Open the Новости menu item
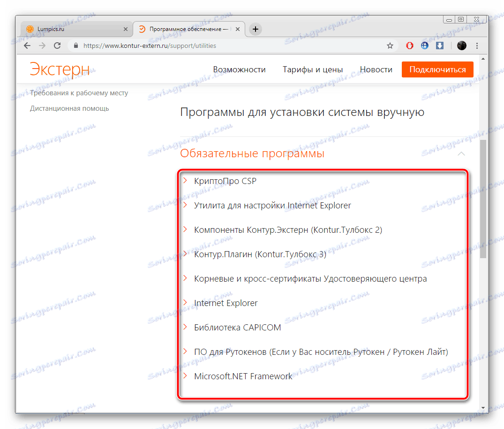 pos(376,69)
